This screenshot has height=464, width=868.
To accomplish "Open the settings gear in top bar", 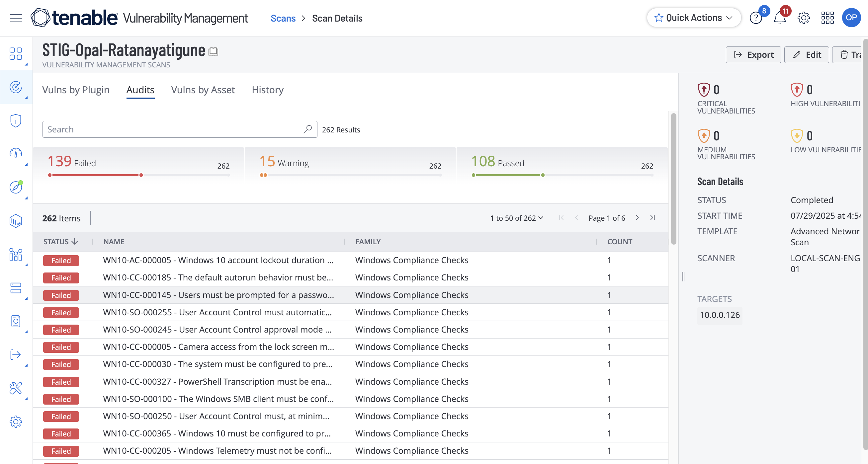I will click(x=804, y=18).
